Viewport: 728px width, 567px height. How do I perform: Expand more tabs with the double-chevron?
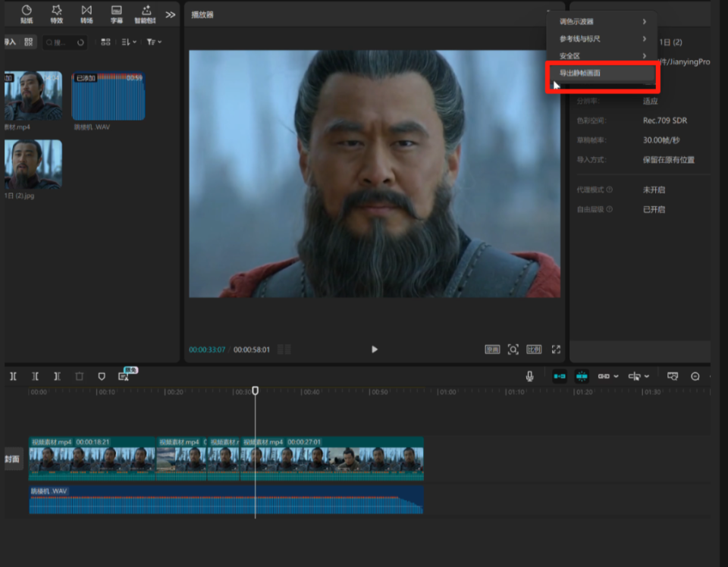point(171,15)
